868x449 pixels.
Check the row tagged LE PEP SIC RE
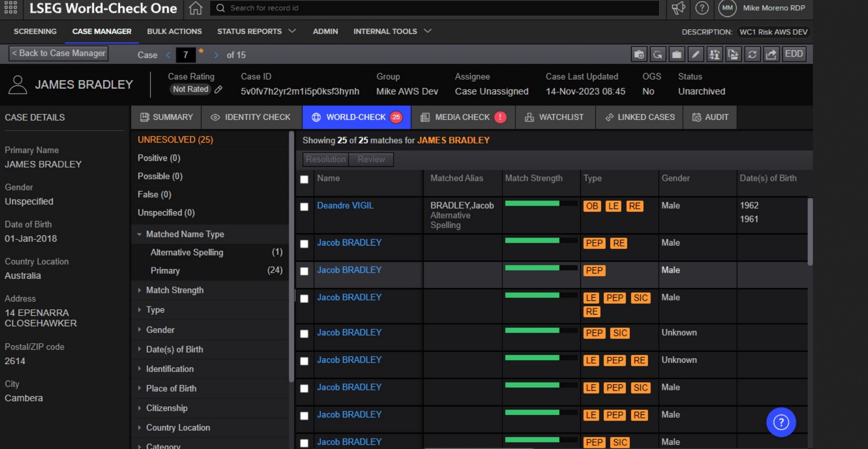point(304,299)
